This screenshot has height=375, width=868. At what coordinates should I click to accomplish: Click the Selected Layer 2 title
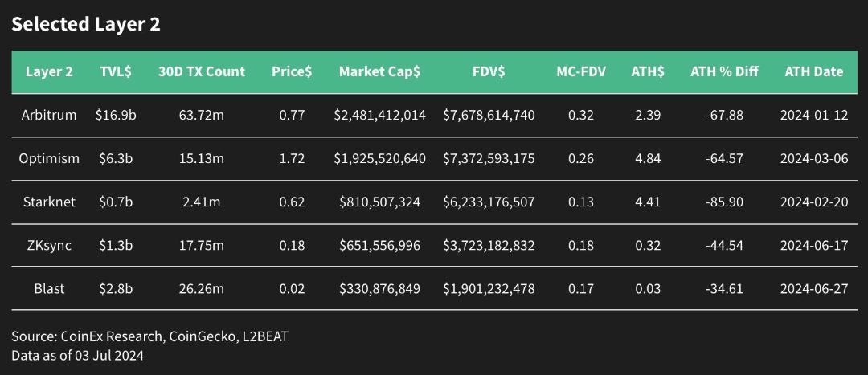coord(86,25)
